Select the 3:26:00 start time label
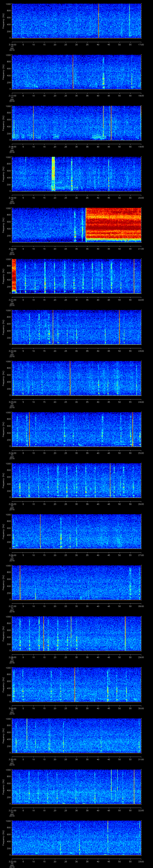The height and width of the screenshot is (868, 153). click(x=12, y=555)
